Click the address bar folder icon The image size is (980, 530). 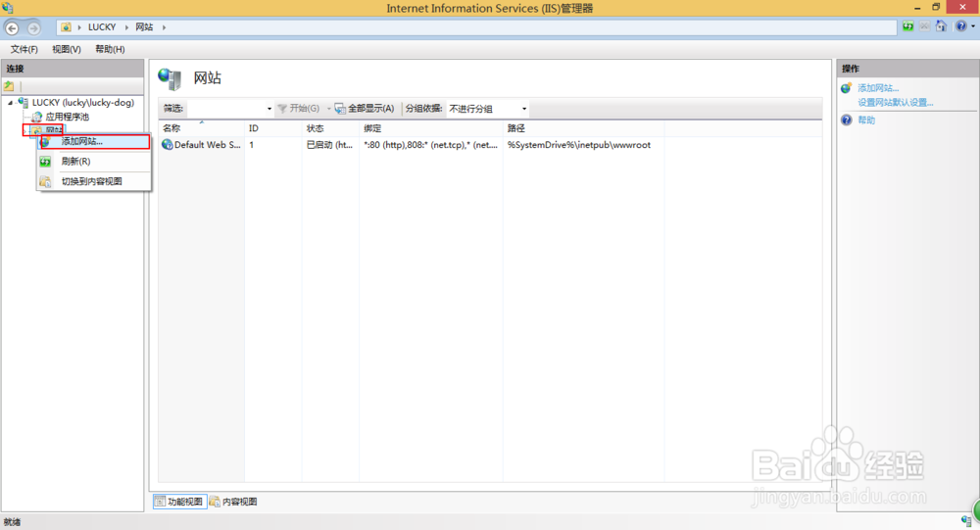pos(66,27)
